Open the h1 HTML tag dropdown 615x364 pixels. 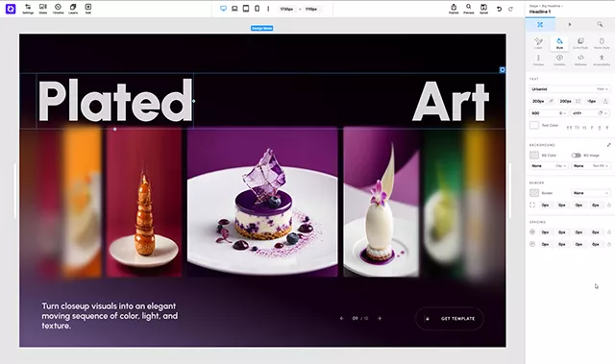tap(590, 112)
